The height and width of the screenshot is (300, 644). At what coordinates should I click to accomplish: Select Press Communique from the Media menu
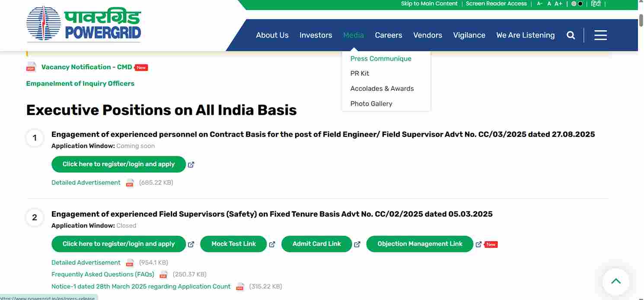click(x=381, y=58)
